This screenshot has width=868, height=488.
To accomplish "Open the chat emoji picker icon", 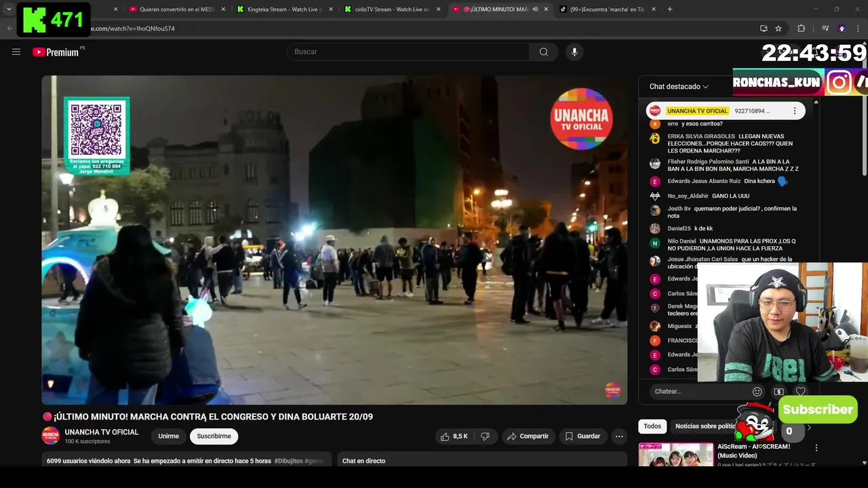I will click(x=757, y=391).
